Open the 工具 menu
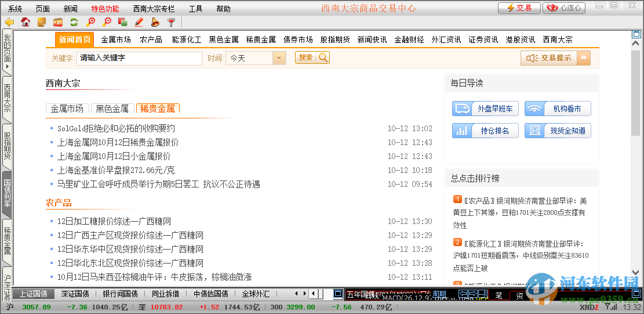Screen dimensions: 644x314 tap(195, 9)
